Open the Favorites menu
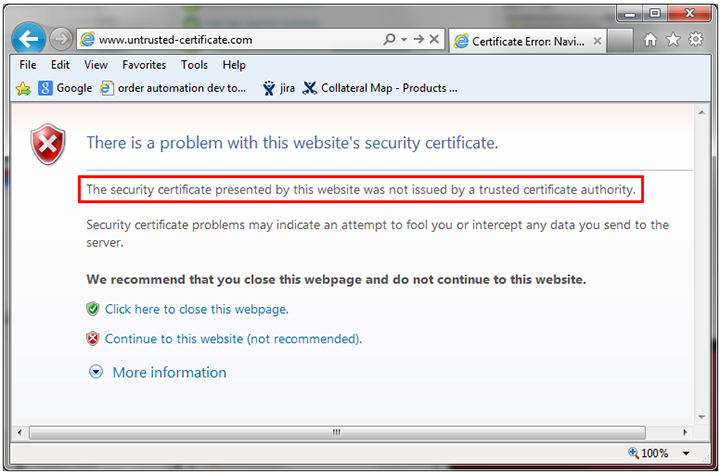This screenshot has height=473, width=720. point(144,65)
